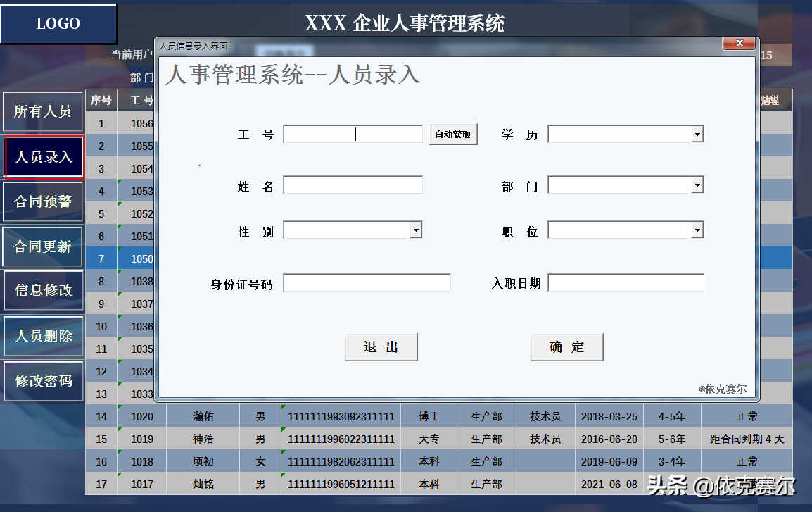812x512 pixels.
Task: Open 信息修改 from the sidebar
Action: 43,291
